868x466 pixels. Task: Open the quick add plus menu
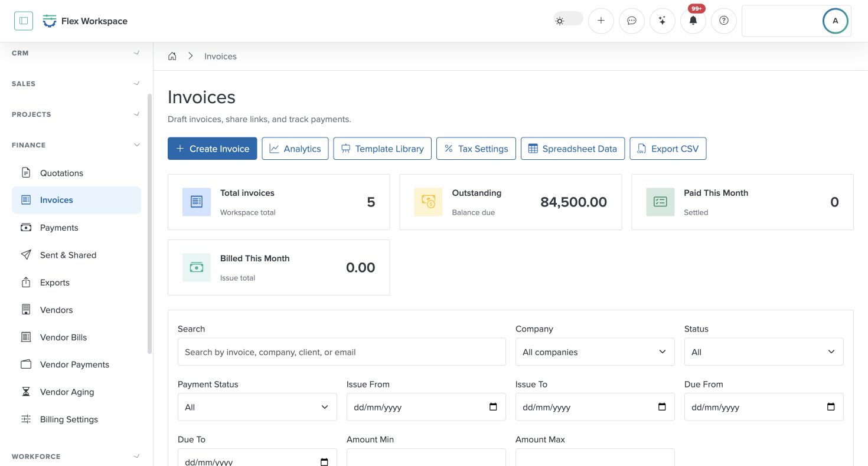601,21
